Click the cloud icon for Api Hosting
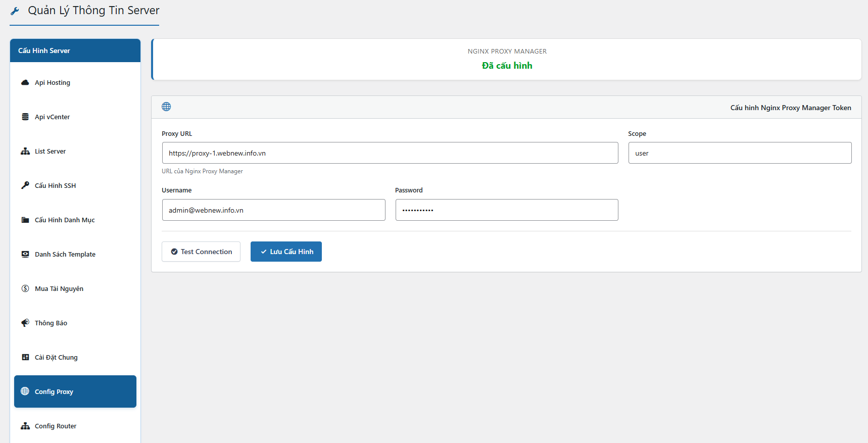 (x=25, y=82)
